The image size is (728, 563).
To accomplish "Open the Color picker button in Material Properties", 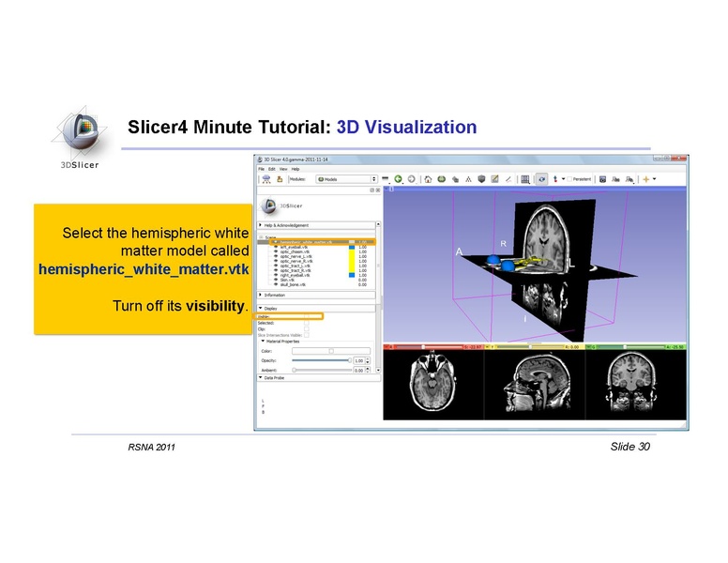I will pos(331,351).
